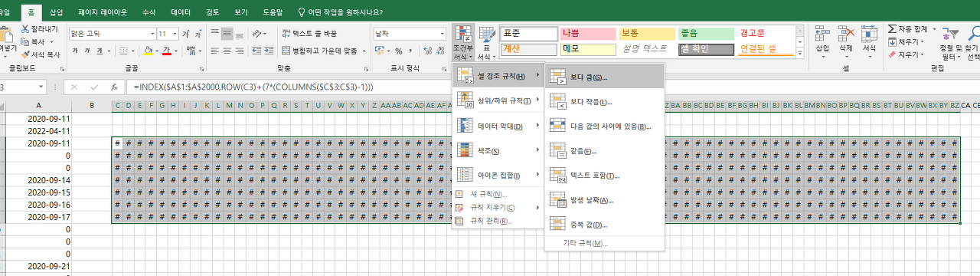Open the Format as Table (표 서식) gallery
Viewport: 980px width, 276px height.
(485, 43)
